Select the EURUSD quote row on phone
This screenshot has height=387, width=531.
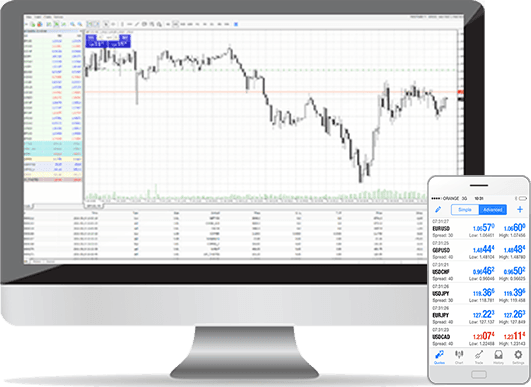click(479, 229)
